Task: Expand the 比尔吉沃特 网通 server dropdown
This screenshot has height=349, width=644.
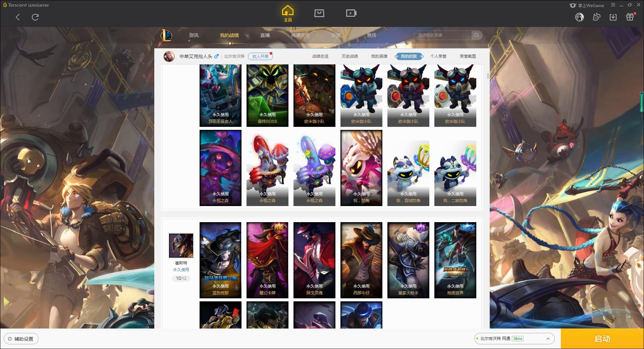Action: (x=514, y=339)
